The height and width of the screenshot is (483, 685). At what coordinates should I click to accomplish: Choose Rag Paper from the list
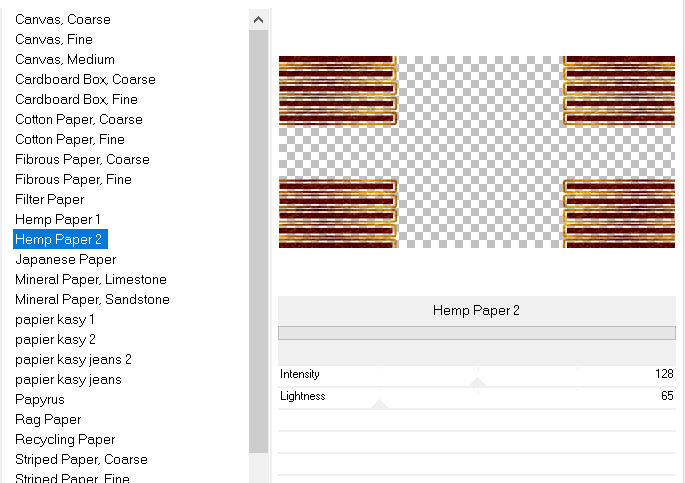point(48,419)
